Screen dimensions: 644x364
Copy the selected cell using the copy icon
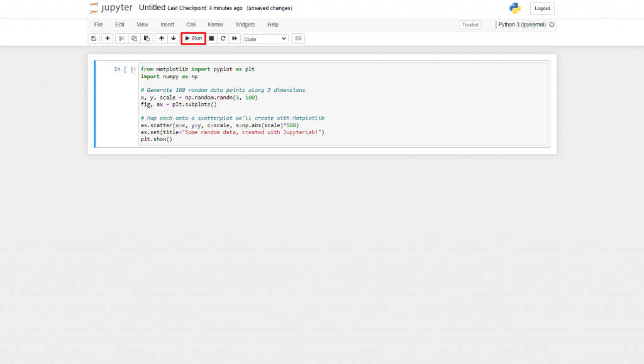[134, 38]
